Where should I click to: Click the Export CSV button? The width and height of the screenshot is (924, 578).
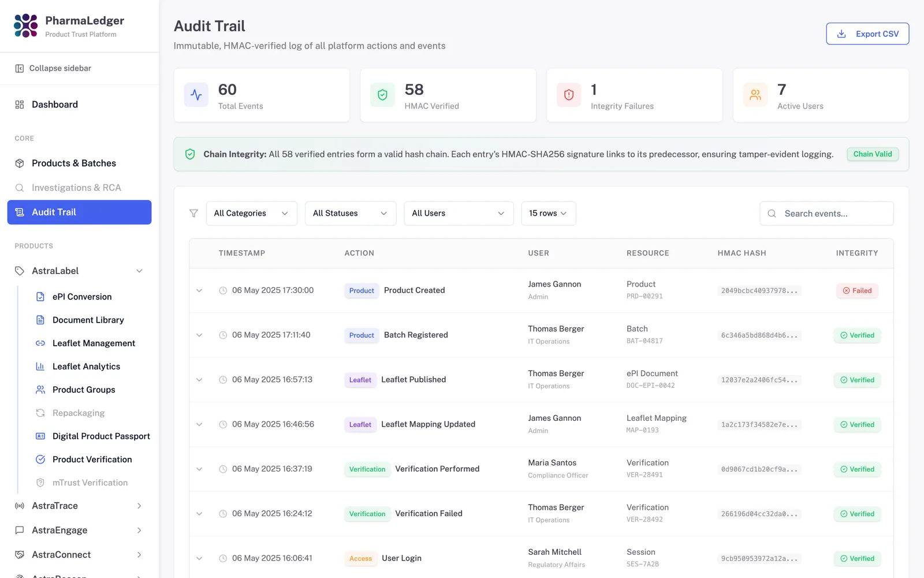[x=867, y=34]
